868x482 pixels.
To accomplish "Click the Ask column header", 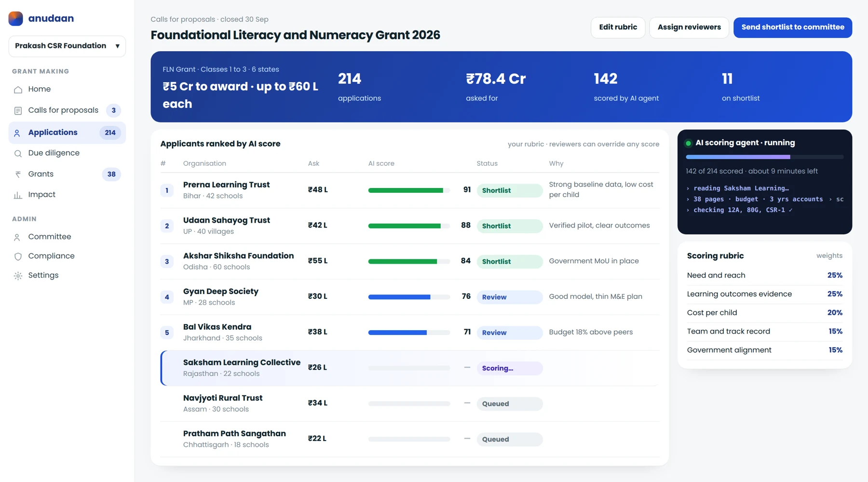I will click(x=313, y=163).
